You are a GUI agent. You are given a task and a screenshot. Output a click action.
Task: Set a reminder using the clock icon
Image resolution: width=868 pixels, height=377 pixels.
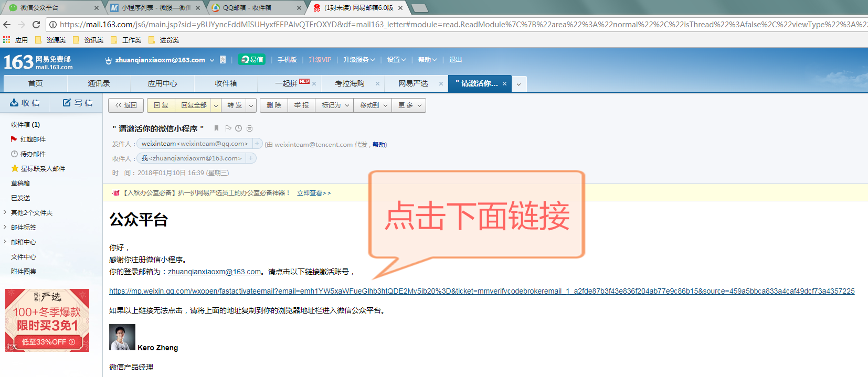tap(239, 128)
